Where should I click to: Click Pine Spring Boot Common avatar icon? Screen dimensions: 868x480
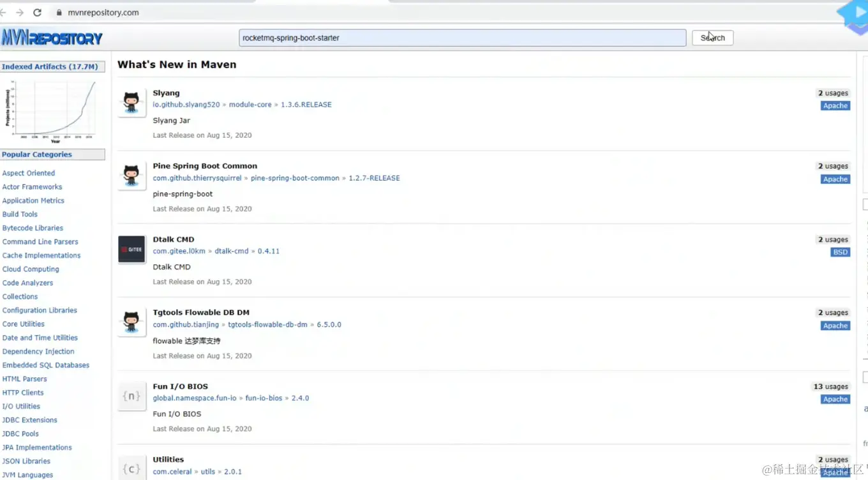click(131, 176)
